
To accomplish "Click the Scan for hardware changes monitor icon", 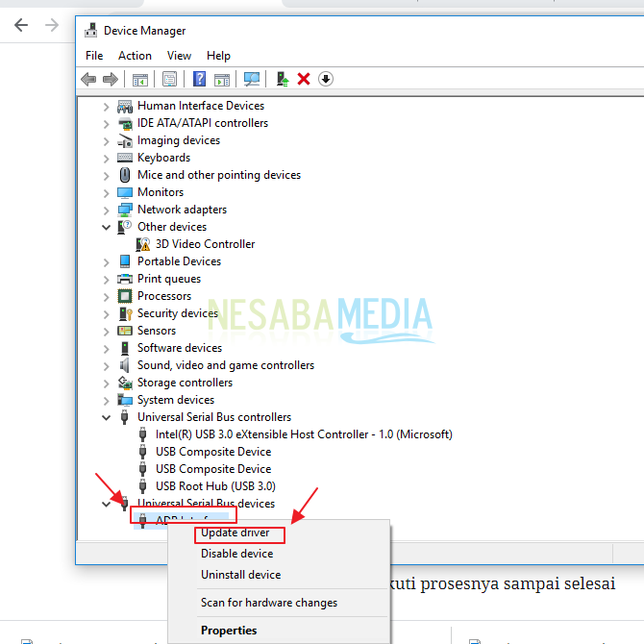I will 252,79.
